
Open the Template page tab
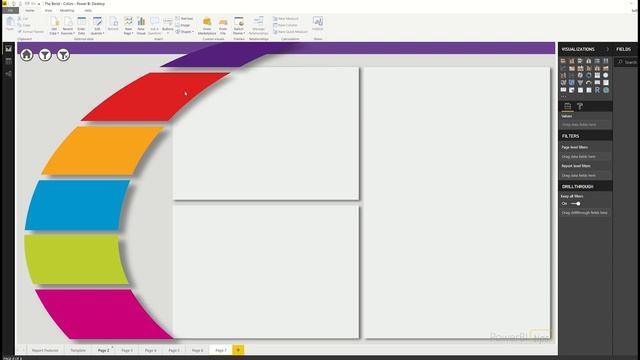78,350
